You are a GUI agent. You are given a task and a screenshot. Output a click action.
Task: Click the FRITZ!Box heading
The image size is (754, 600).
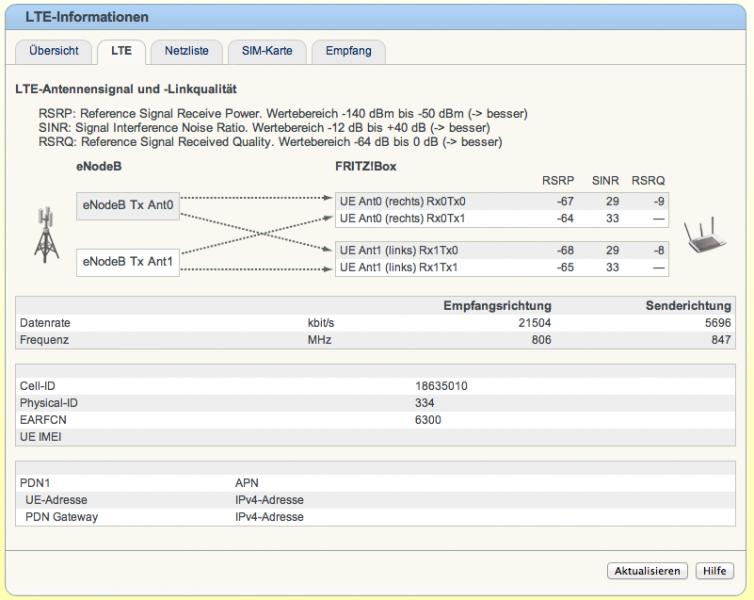[x=366, y=167]
